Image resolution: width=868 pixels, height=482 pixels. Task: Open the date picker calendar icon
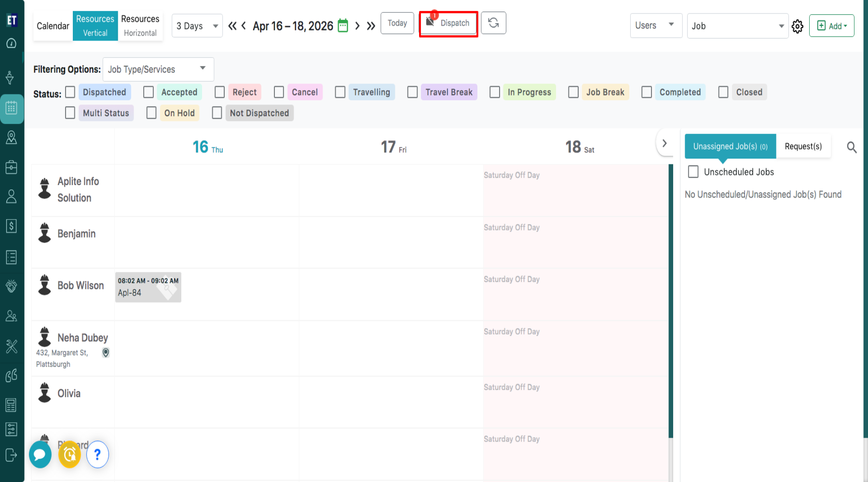(x=343, y=26)
